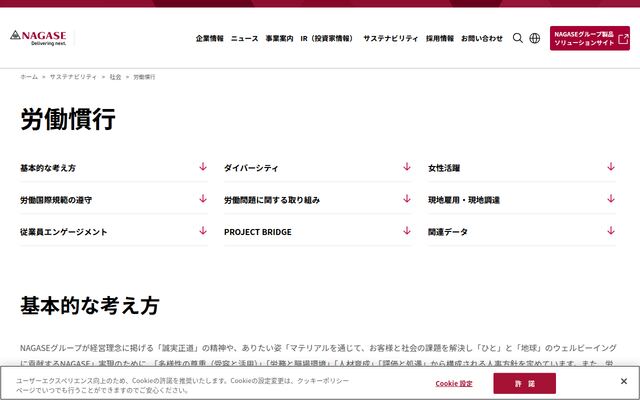The height and width of the screenshot is (400, 640).
Task: Click the arrow beside 関連データ
Action: pyautogui.click(x=611, y=231)
